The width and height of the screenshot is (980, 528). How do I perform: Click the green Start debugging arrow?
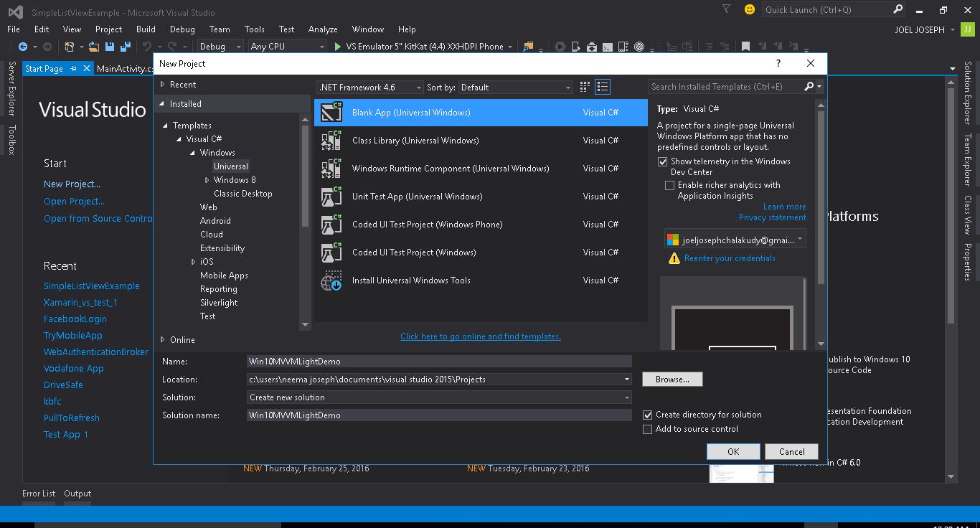click(x=338, y=47)
